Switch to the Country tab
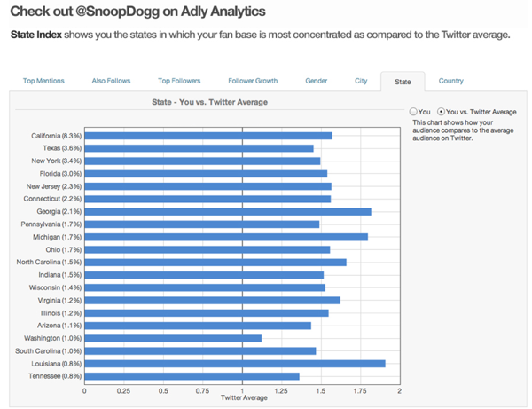Image resolution: width=532 pixels, height=409 pixels. tap(450, 81)
